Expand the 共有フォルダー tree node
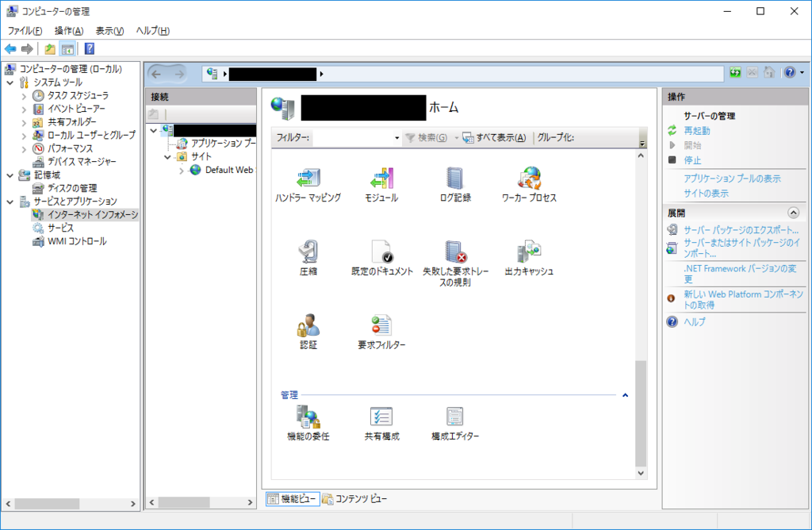The height and width of the screenshot is (530, 812). (24, 123)
